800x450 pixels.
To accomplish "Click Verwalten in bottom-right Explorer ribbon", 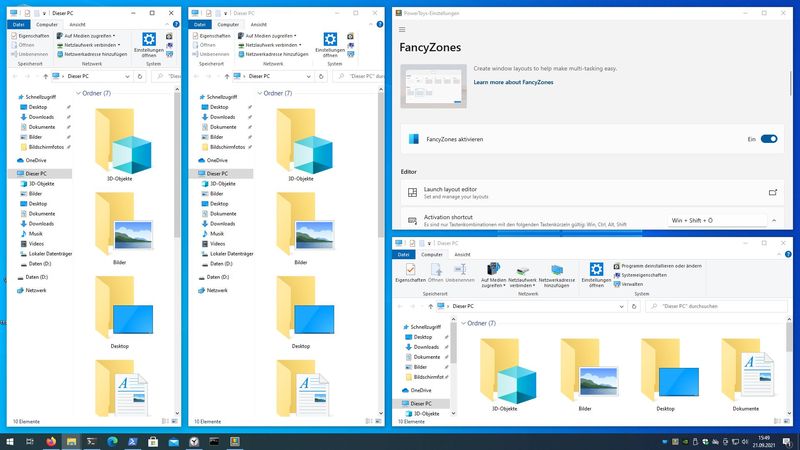I will tap(628, 284).
